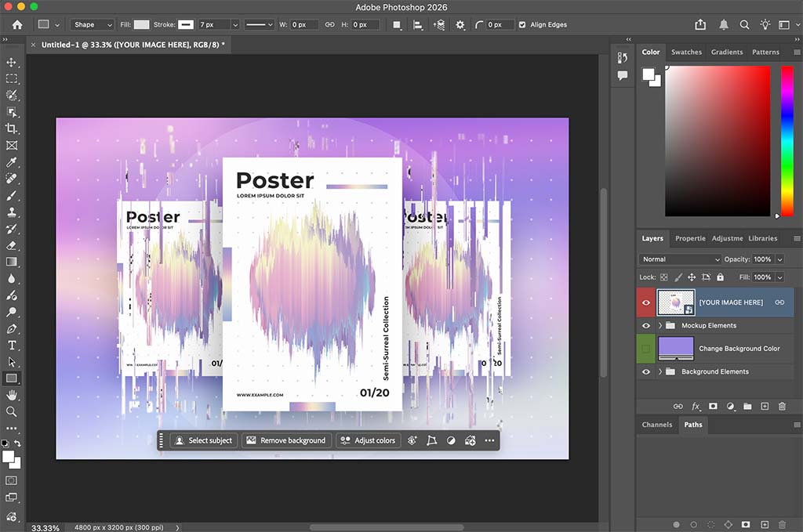This screenshot has width=803, height=532.
Task: Delete layer with the trash icon
Action: click(781, 406)
